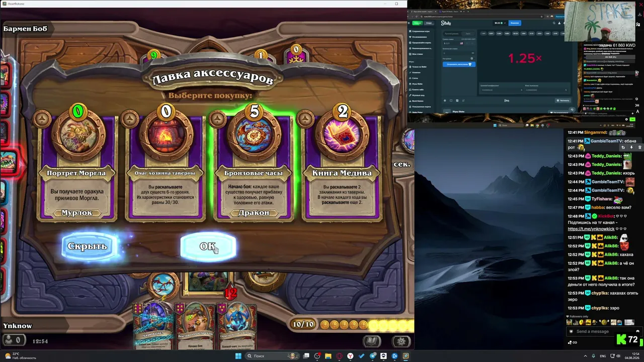The width and height of the screenshot is (644, 362).
Task: Open File Explorer from the taskbar
Action: pos(328,356)
